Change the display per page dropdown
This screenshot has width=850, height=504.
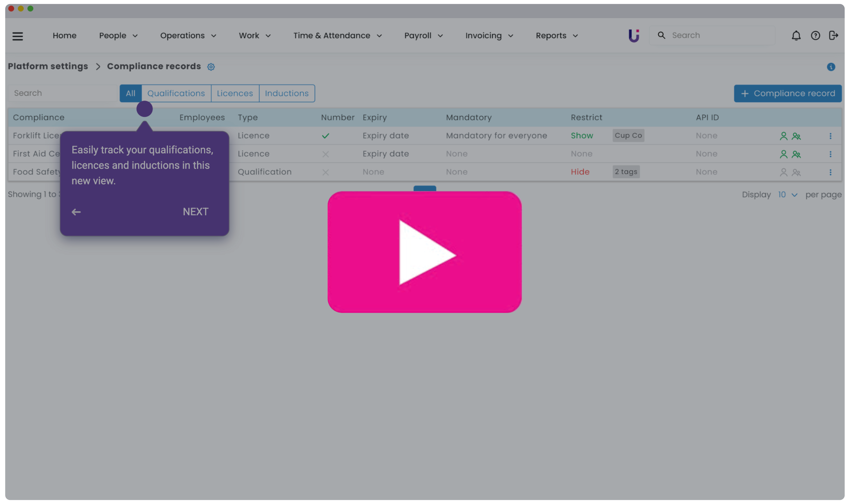[787, 195]
